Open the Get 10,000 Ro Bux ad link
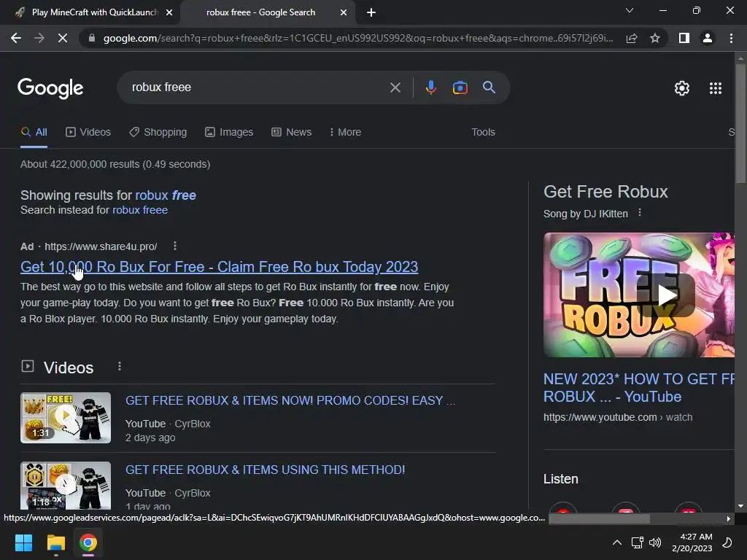The image size is (747, 560). click(219, 267)
